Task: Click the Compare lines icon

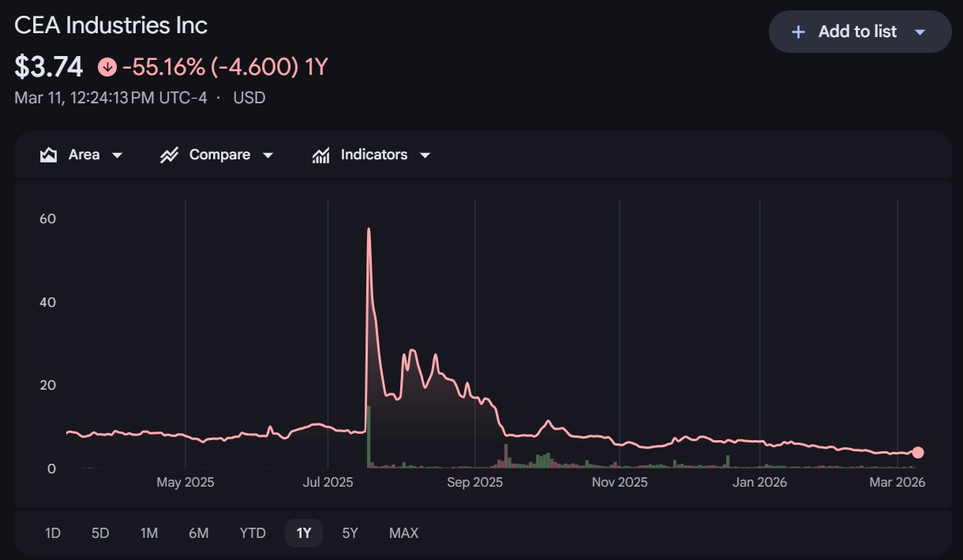Action: click(169, 155)
